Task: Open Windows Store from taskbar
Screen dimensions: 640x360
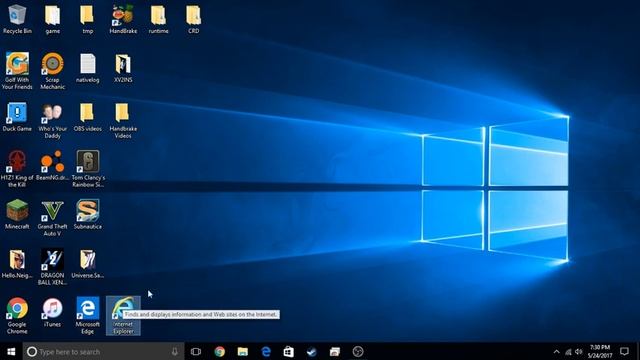Action: tap(289, 351)
